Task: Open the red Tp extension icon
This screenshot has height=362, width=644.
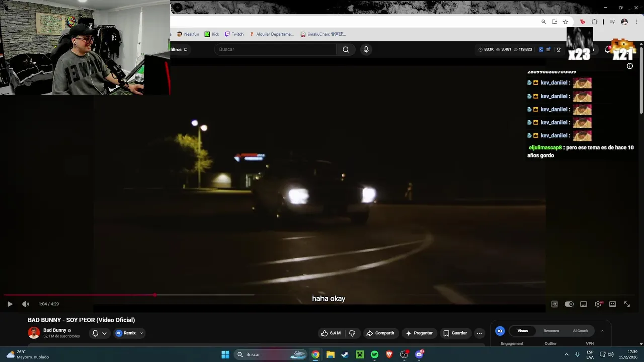Action: [x=582, y=22]
